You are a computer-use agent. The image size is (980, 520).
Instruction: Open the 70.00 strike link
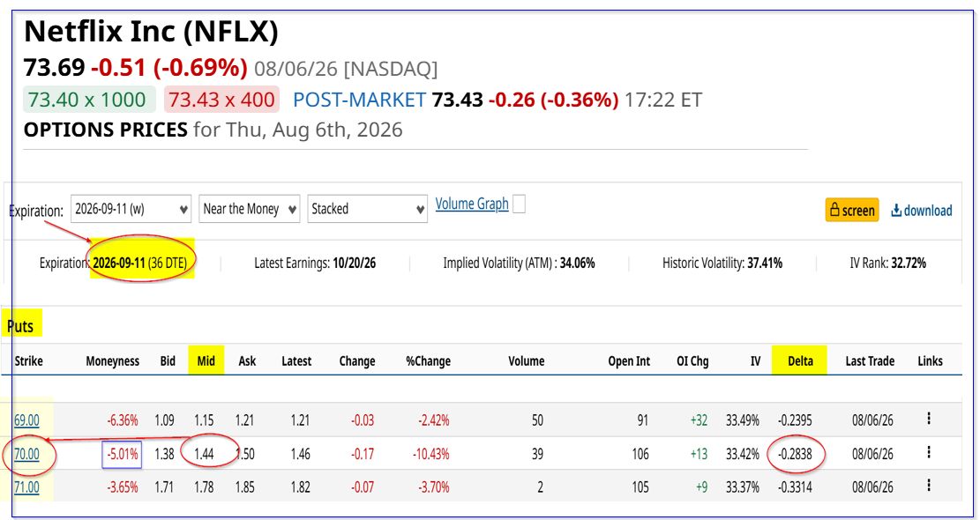click(26, 454)
